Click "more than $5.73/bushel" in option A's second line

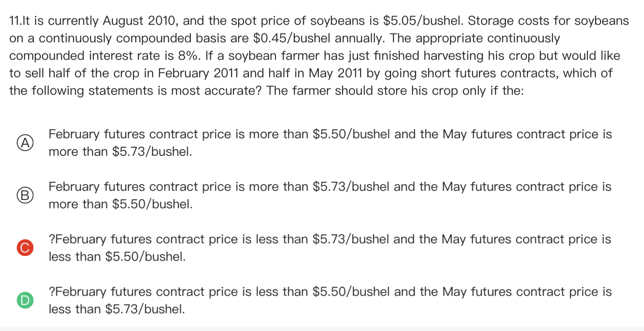(x=120, y=152)
